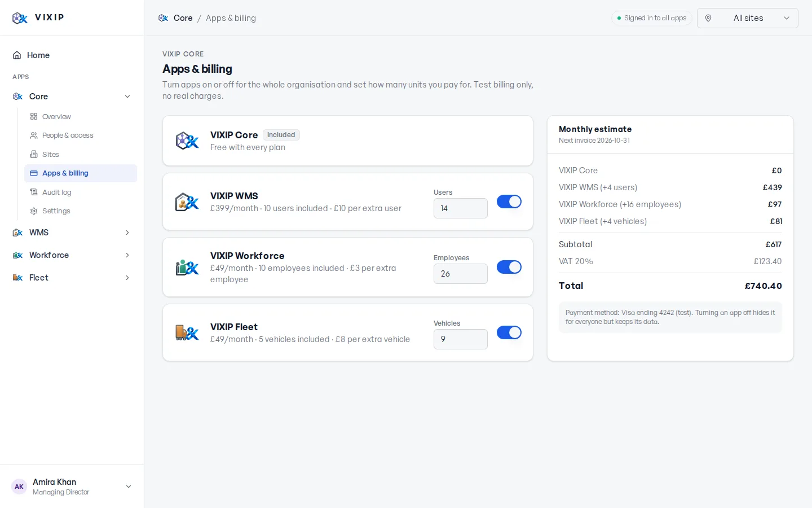Click the Signed in to all apps badge

click(x=652, y=18)
